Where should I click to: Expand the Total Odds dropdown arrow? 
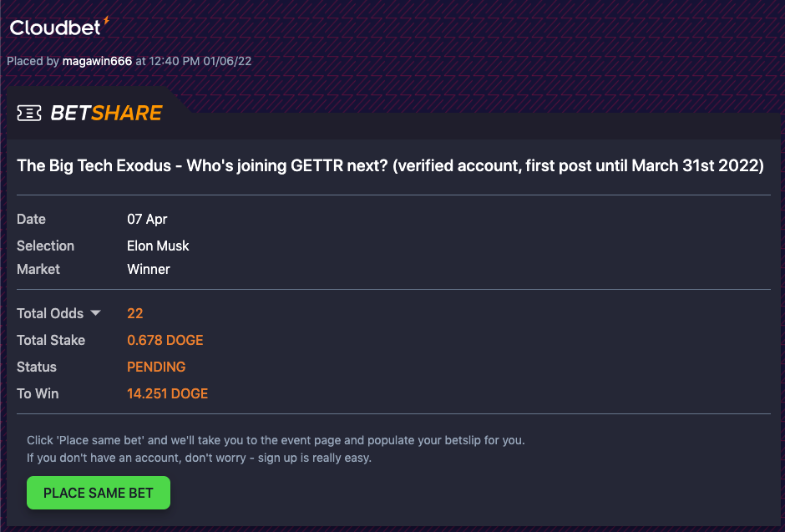point(95,313)
